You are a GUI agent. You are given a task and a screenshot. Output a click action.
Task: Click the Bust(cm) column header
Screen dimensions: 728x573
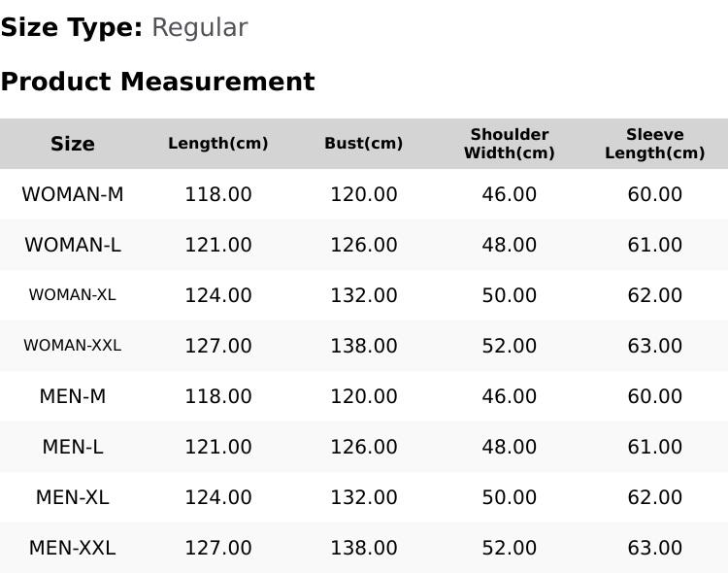coord(364,143)
